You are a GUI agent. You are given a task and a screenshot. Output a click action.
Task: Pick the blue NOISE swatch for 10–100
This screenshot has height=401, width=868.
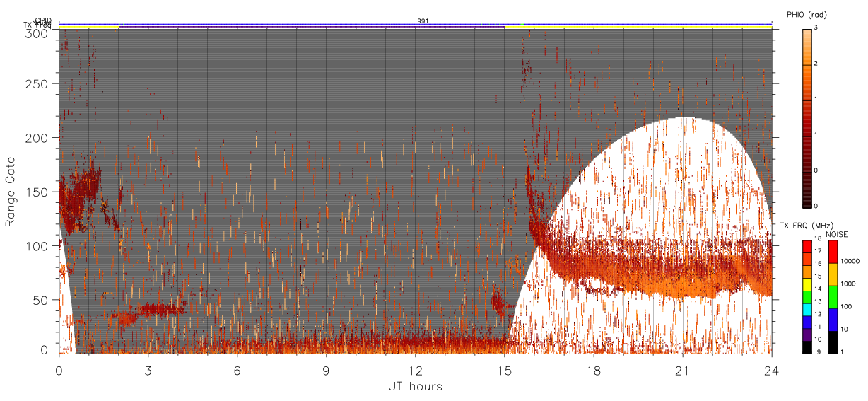[x=833, y=319]
